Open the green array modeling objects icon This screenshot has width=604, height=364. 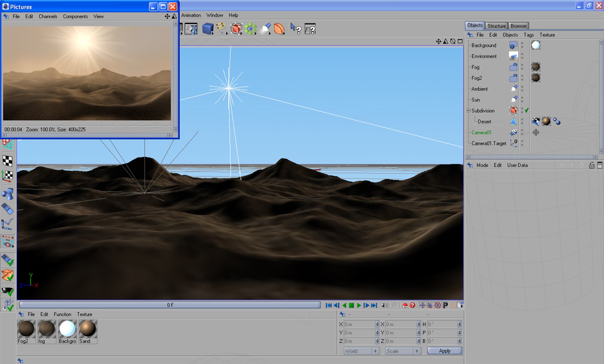point(251,29)
